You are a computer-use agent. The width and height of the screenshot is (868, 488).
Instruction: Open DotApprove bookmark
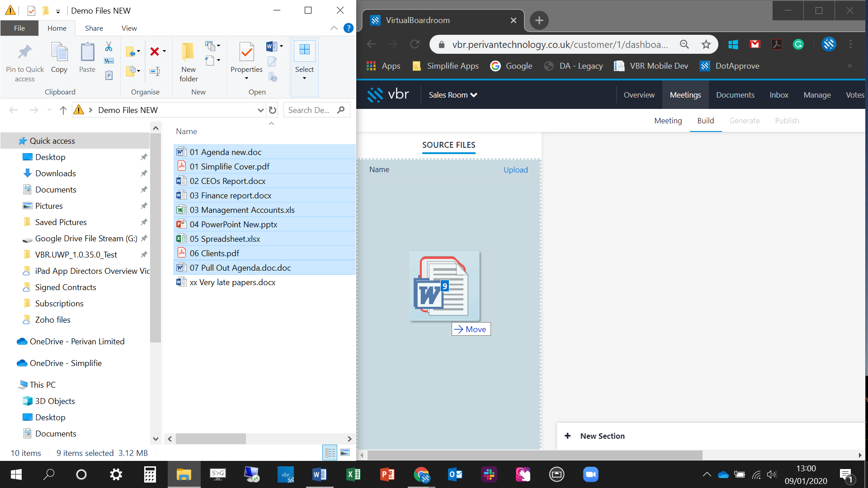(729, 66)
